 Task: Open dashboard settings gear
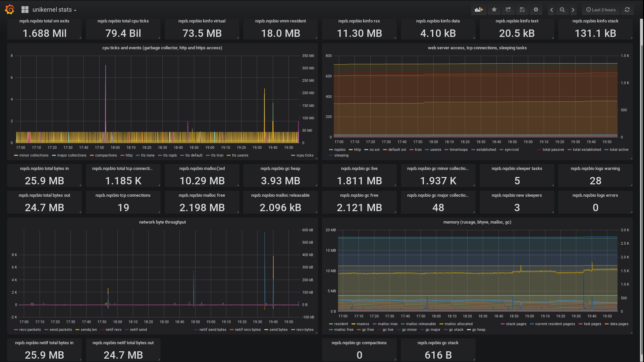536,10
